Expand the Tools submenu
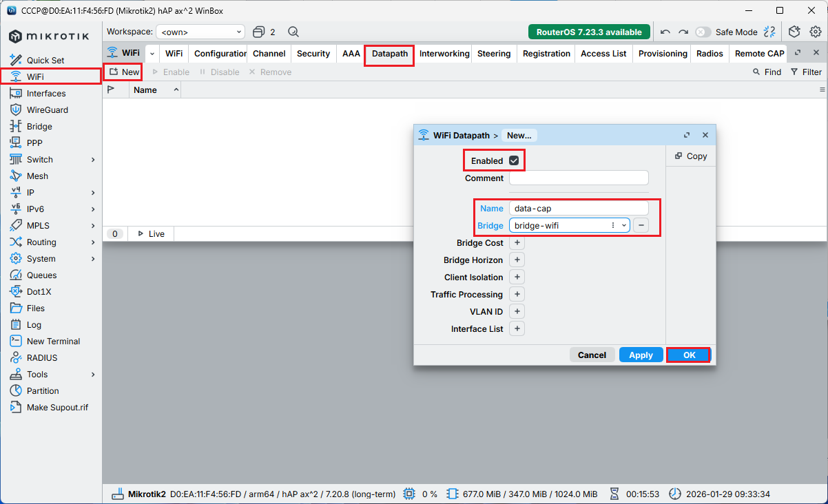This screenshot has height=504, width=828. pyautogui.click(x=93, y=375)
